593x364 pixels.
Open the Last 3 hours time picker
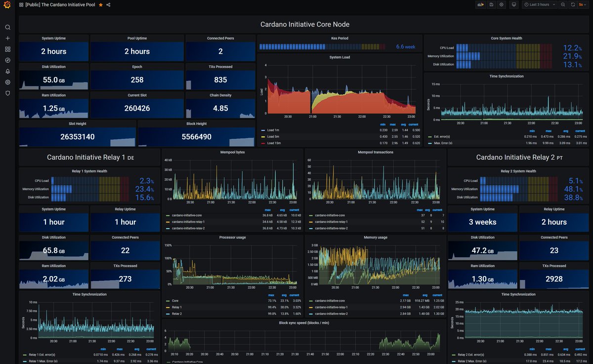(539, 4)
